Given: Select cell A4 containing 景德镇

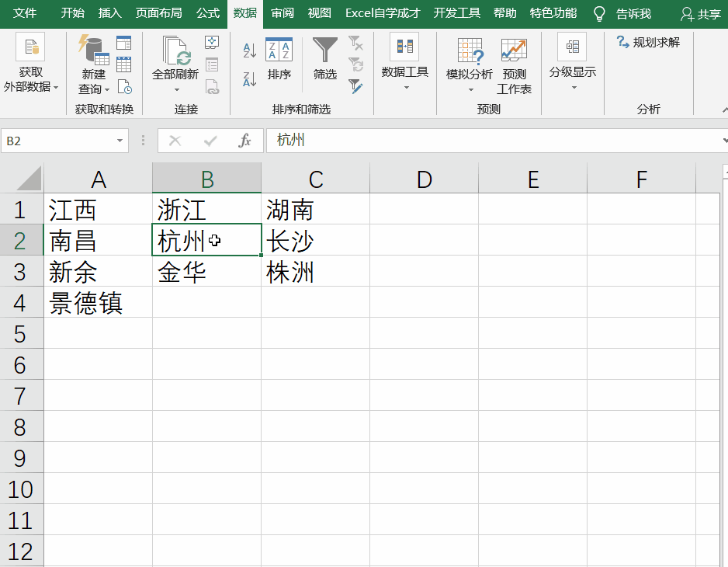Looking at the screenshot, I should (x=98, y=303).
